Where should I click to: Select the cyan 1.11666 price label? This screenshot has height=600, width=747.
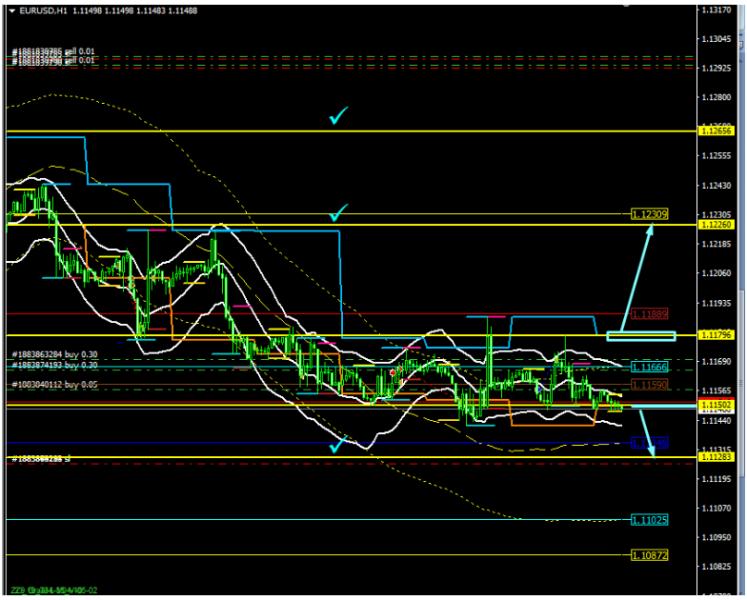(x=649, y=367)
